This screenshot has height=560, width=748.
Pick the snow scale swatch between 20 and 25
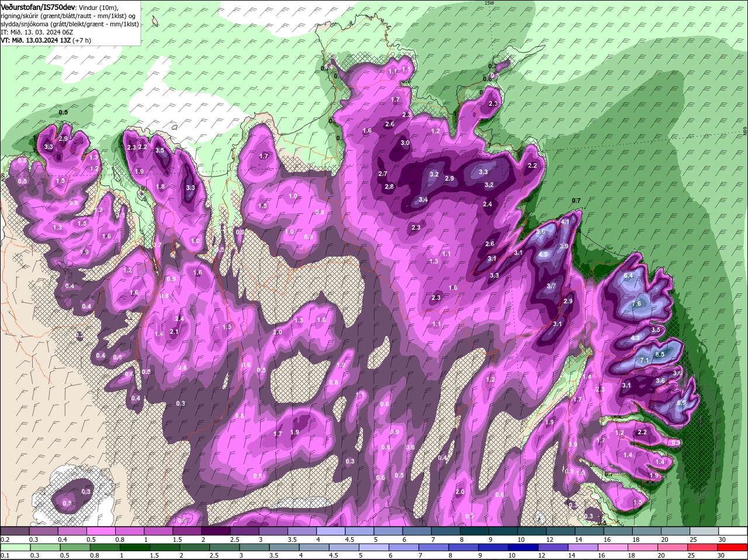pos(675,531)
